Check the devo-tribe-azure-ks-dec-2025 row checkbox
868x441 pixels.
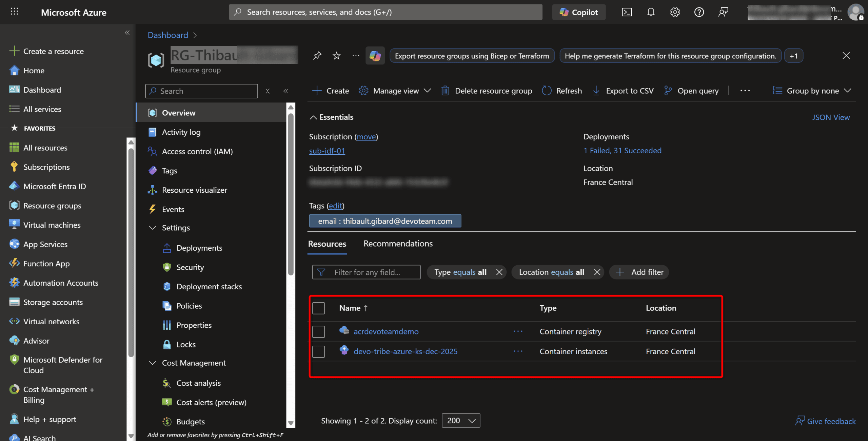coord(318,351)
